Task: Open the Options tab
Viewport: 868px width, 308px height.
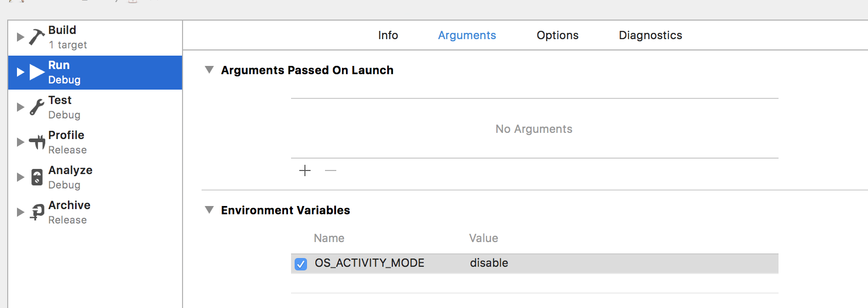Action: 557,35
